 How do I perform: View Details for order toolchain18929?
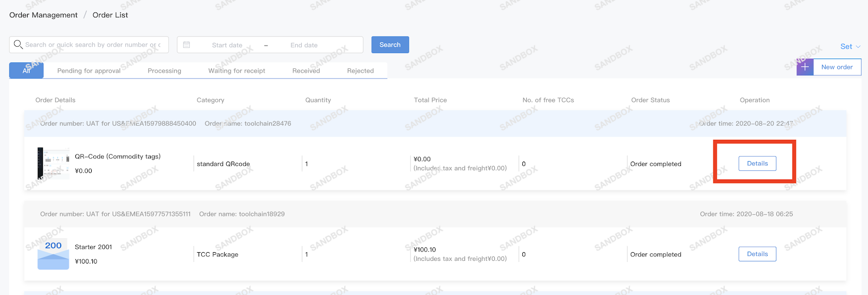(x=757, y=254)
